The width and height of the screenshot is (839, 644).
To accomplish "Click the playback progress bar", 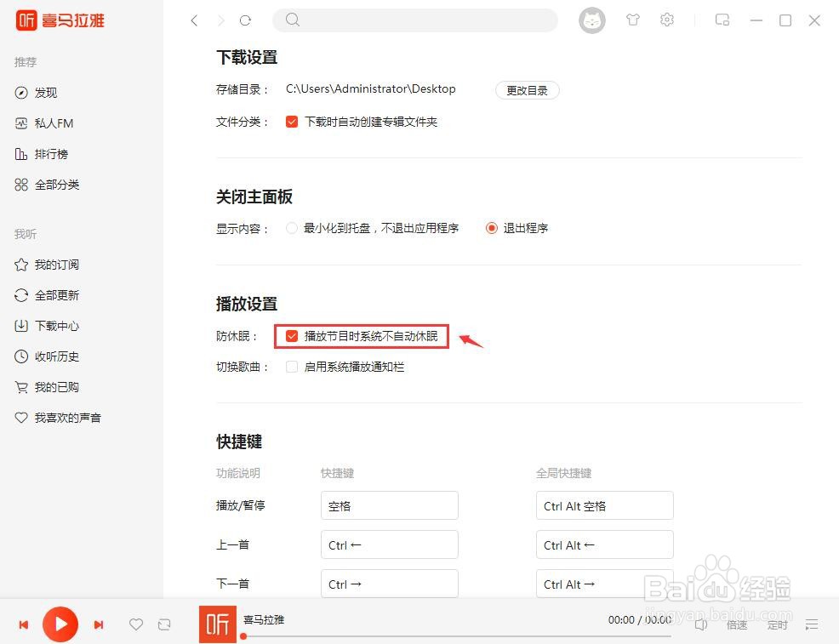I will [x=457, y=636].
